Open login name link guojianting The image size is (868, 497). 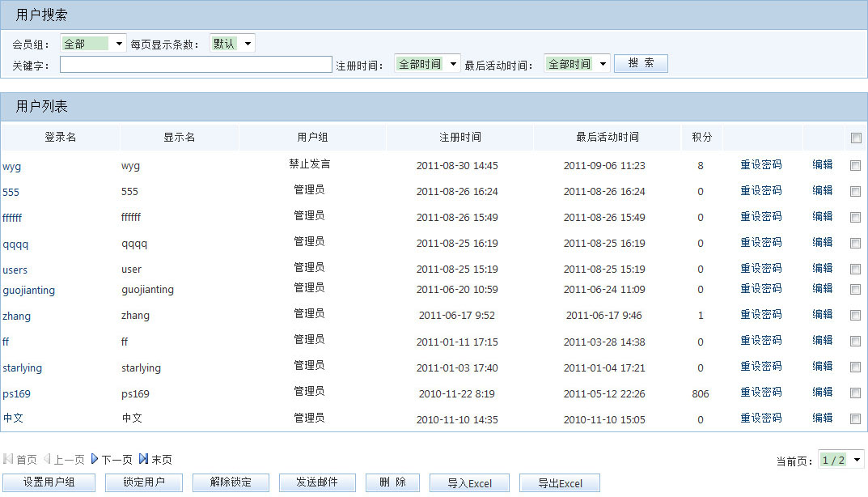(x=29, y=291)
